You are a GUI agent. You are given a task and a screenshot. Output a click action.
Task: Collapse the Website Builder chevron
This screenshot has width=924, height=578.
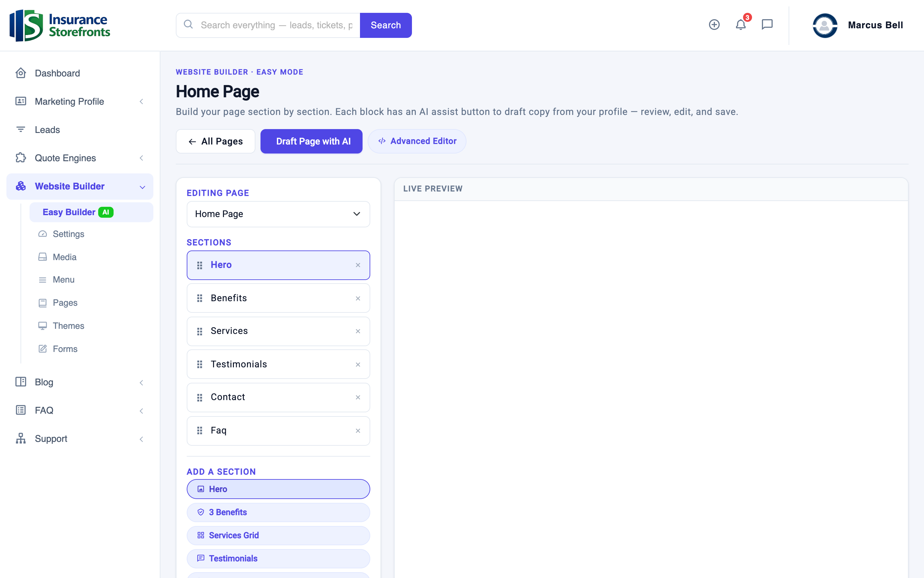tap(142, 187)
